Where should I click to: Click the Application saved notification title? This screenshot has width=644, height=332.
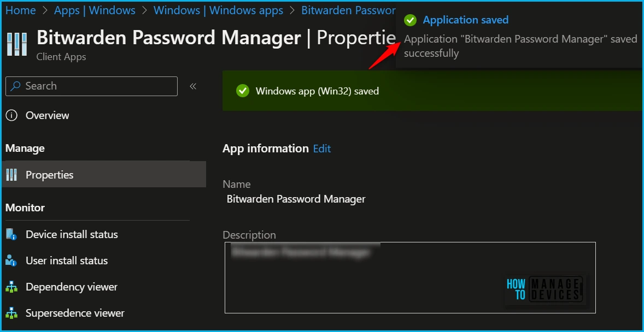click(465, 20)
